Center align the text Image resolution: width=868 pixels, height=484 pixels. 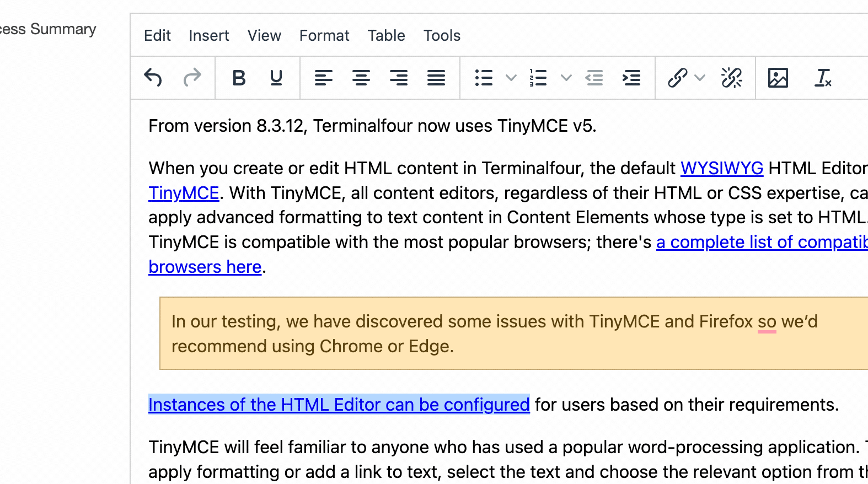[x=361, y=78]
